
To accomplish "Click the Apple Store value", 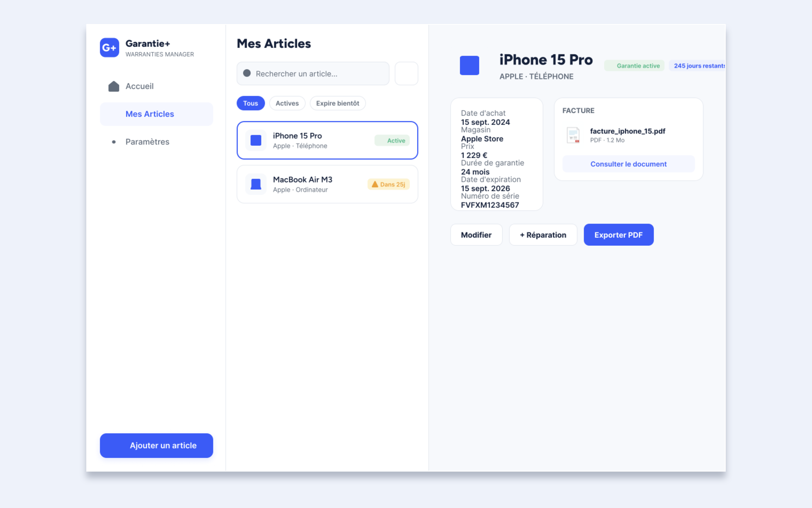I will point(482,139).
